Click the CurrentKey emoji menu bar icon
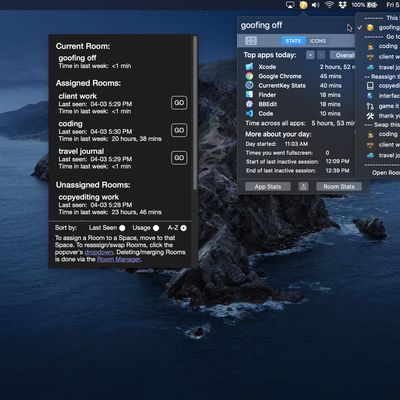The width and height of the screenshot is (400, 400). click(x=303, y=5)
